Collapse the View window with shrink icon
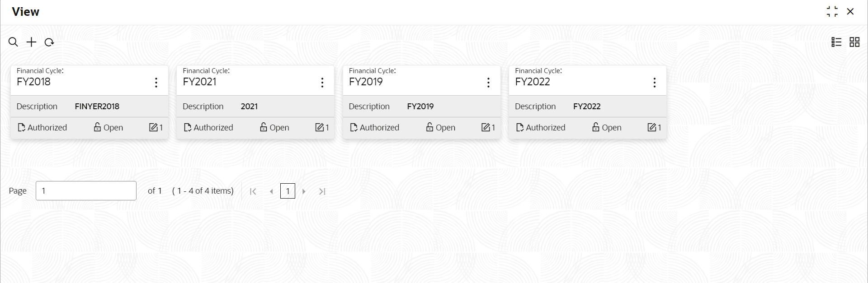The width and height of the screenshot is (868, 283). (x=832, y=12)
